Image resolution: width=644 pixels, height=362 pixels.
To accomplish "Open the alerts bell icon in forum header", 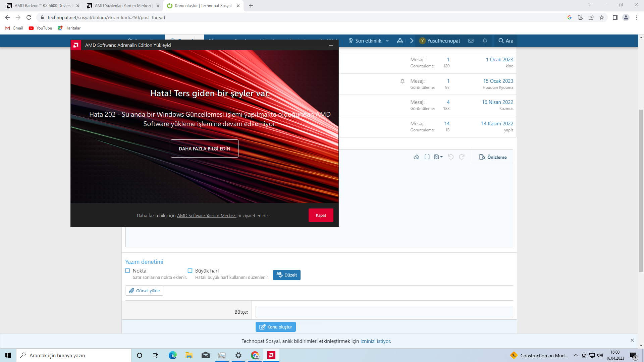I will tap(485, 41).
